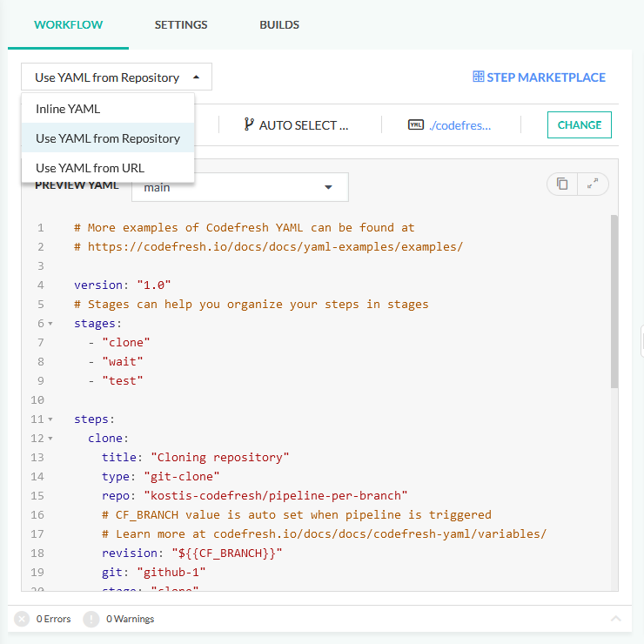644x644 pixels.
Task: Click the Step Marketplace grid icon
Action: click(478, 77)
